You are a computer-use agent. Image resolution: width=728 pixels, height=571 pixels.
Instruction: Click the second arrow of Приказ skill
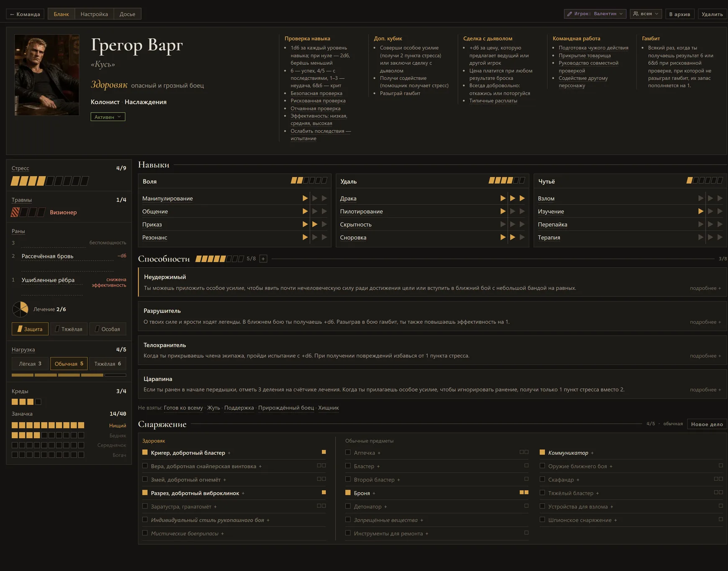click(x=315, y=224)
